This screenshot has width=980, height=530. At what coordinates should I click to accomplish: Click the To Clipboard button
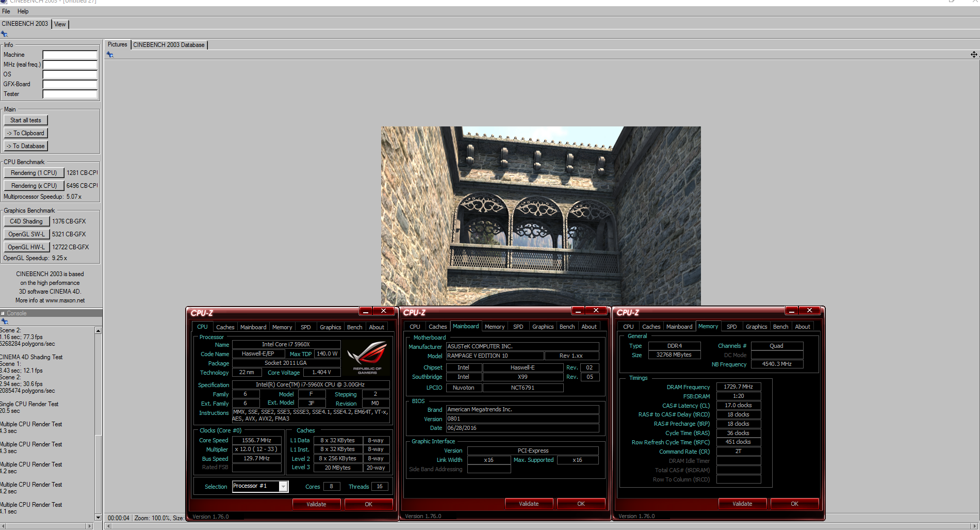26,133
